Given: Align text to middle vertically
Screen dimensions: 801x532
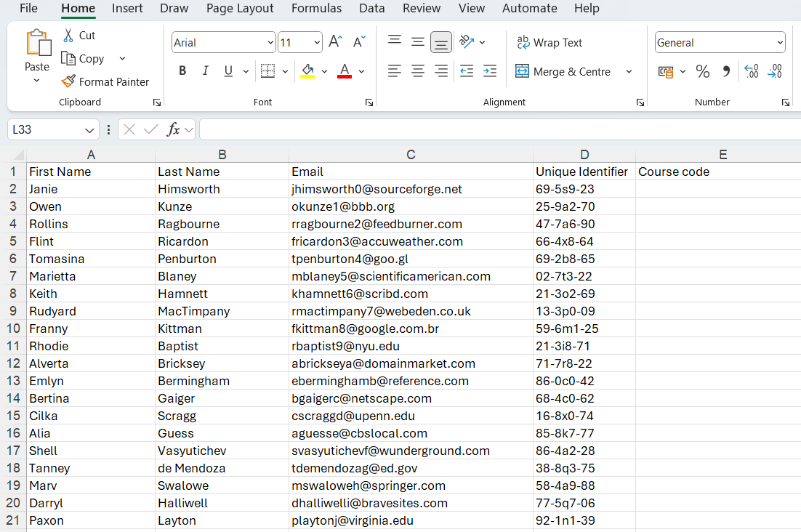Looking at the screenshot, I should click(x=418, y=41).
